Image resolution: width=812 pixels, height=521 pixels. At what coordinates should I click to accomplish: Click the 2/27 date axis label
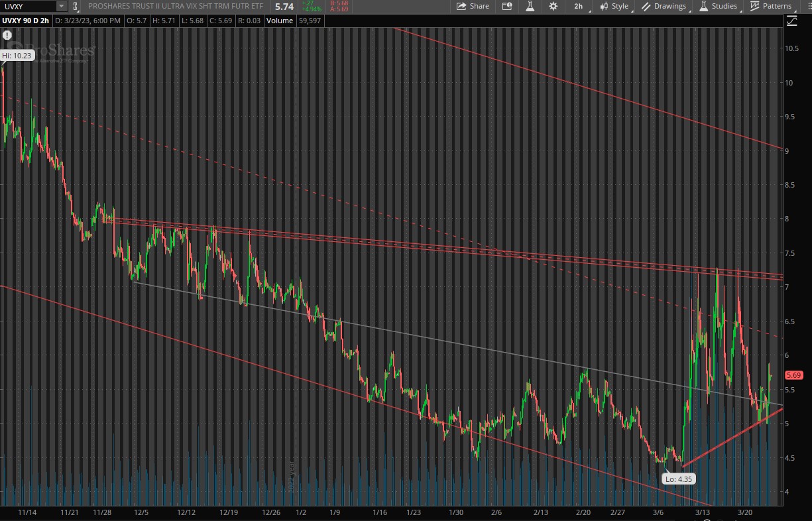pos(618,513)
